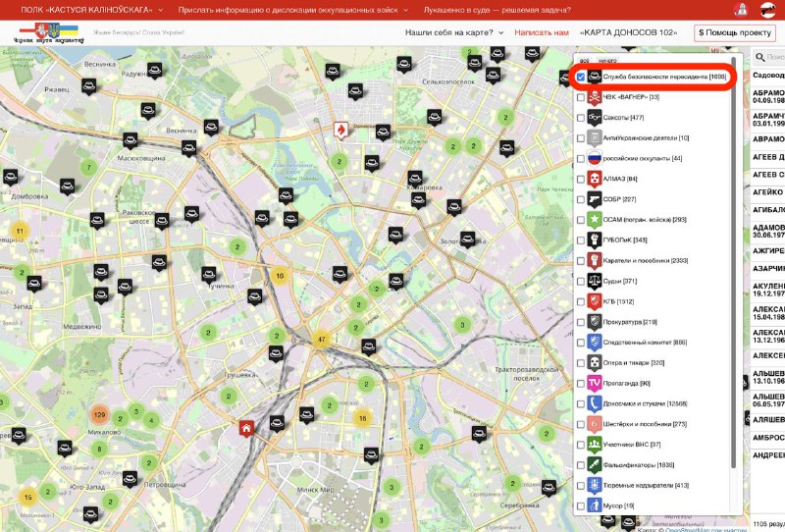The image size is (785, 532).
Task: Open Написать нам menu link
Action: click(542, 32)
